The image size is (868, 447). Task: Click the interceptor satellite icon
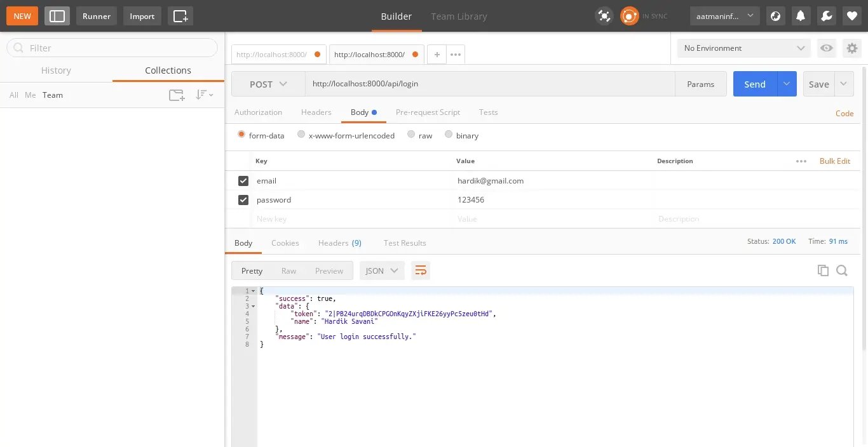[604, 16]
